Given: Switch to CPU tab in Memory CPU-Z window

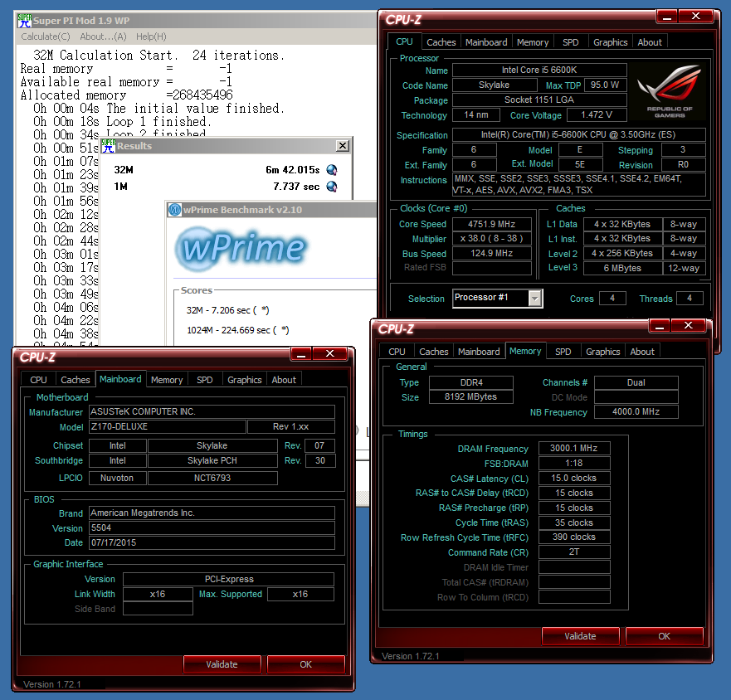Looking at the screenshot, I should point(397,352).
